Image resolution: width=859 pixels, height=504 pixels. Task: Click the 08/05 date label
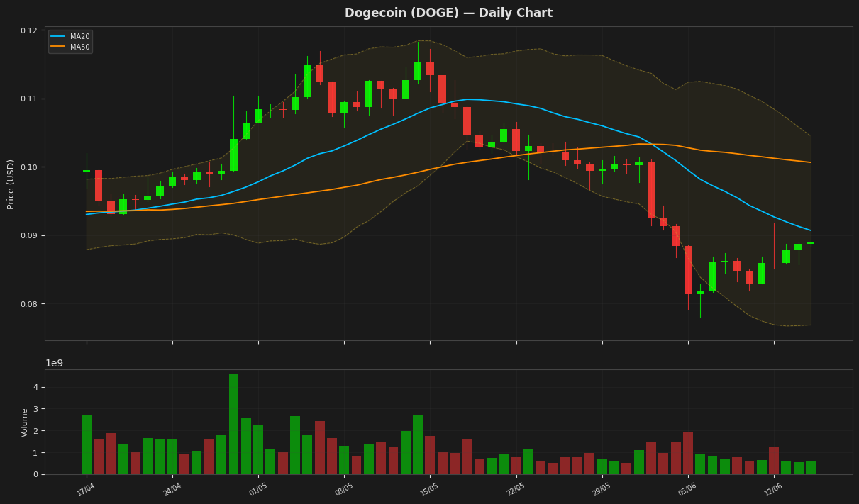pos(344,489)
